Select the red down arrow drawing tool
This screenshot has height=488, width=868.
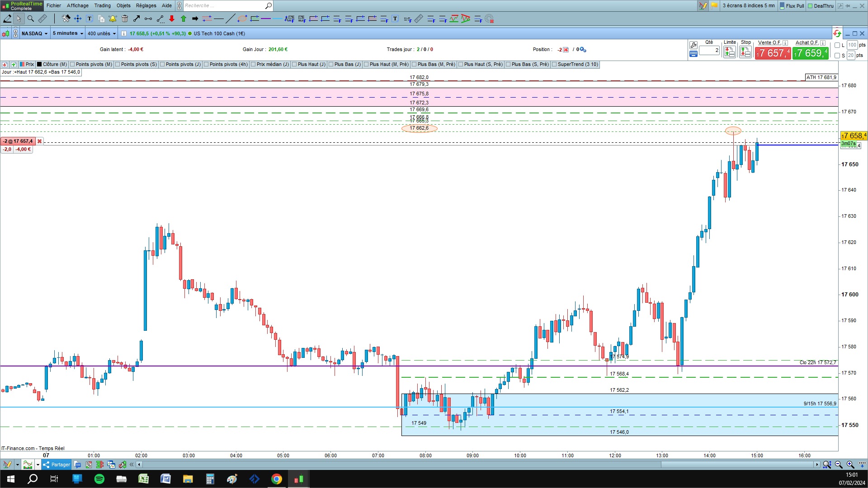(x=172, y=19)
